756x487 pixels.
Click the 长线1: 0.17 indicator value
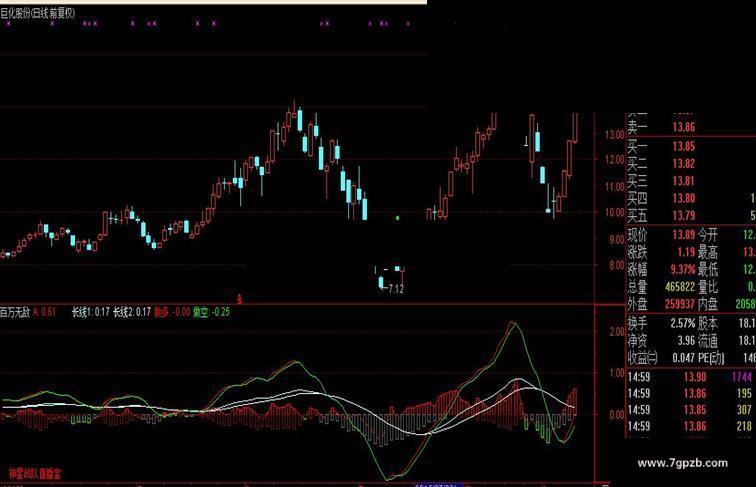point(91,312)
